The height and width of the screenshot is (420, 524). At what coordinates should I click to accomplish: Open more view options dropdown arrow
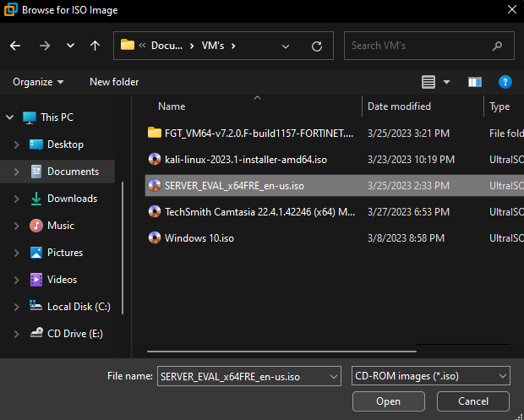446,82
